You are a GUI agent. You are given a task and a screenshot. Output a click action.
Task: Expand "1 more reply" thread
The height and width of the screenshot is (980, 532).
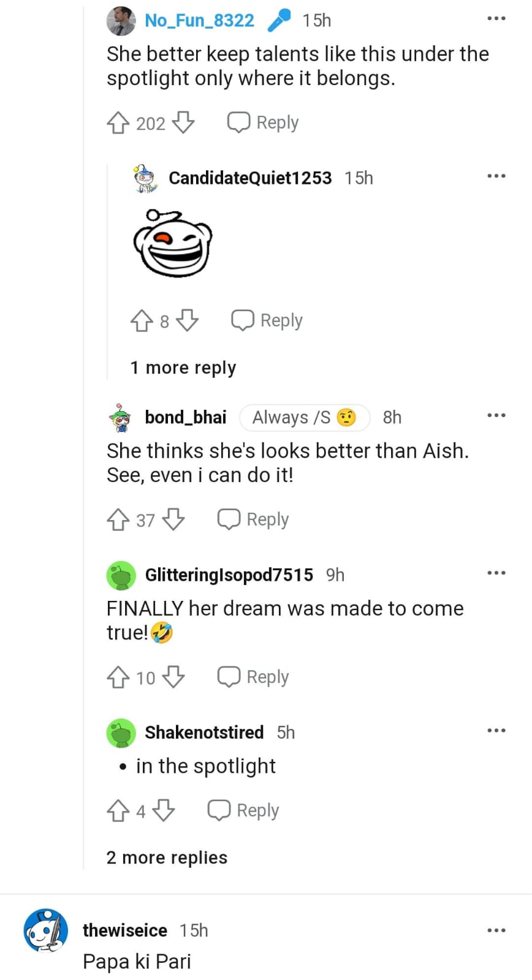(183, 367)
